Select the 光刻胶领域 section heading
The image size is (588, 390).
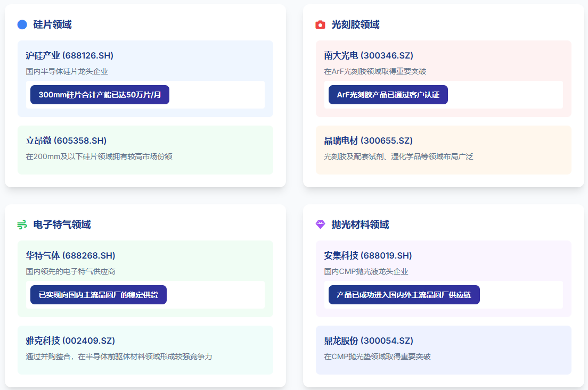point(355,24)
